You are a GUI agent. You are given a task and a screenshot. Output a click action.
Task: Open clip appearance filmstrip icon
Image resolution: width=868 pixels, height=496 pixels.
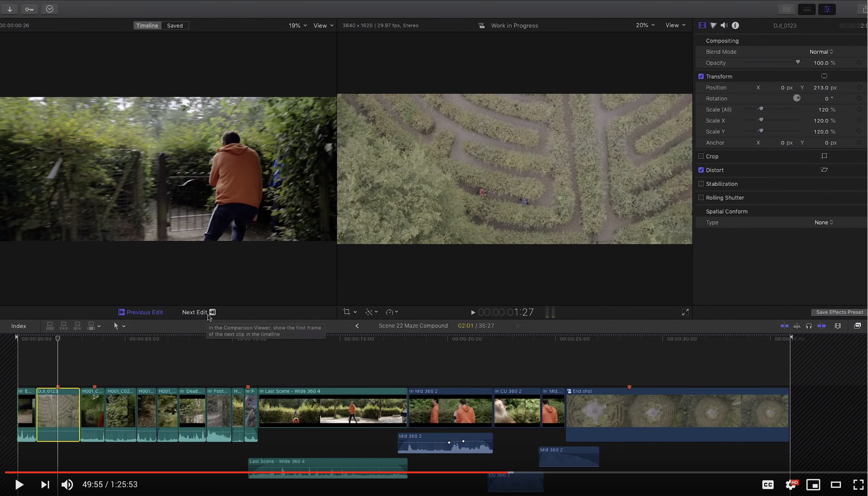[838, 326]
